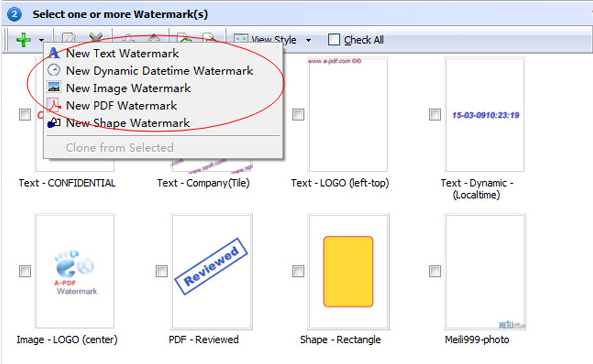Click the edit watermark toolbar icon
The width and height of the screenshot is (593, 364).
pyautogui.click(x=69, y=37)
